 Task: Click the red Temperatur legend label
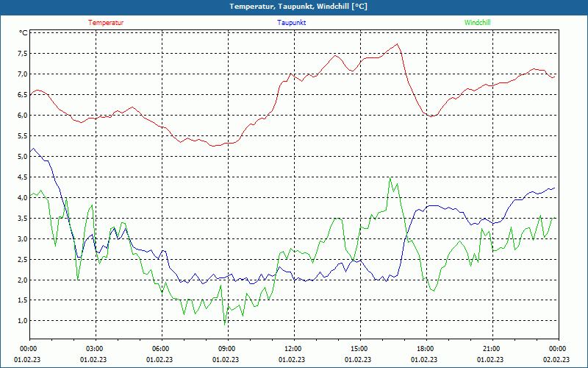pos(106,23)
